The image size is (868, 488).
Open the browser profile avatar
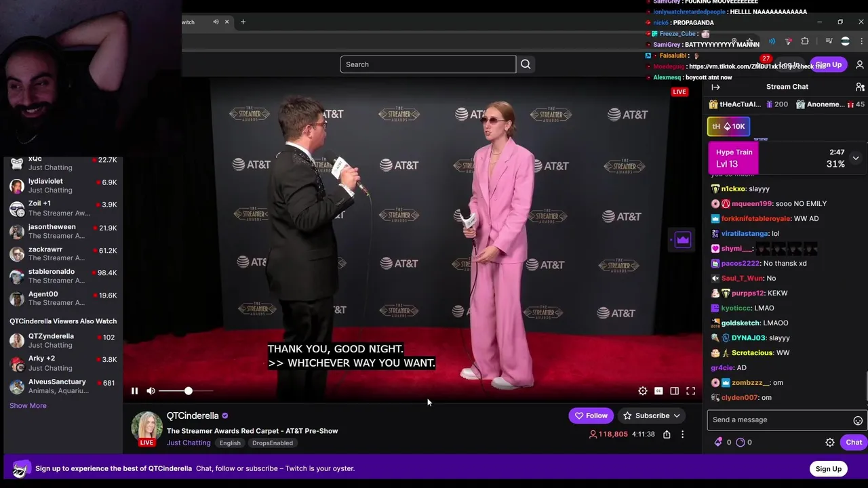coord(845,41)
